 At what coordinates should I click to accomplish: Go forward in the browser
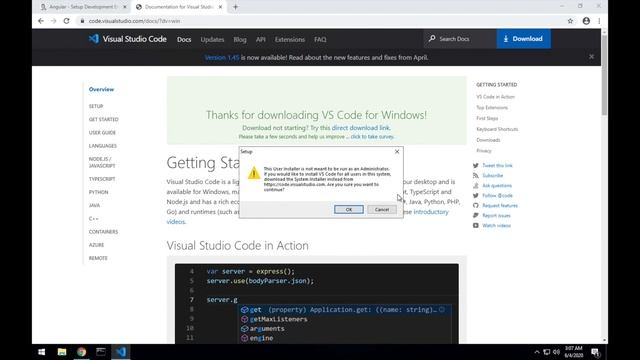pyautogui.click(x=53, y=21)
